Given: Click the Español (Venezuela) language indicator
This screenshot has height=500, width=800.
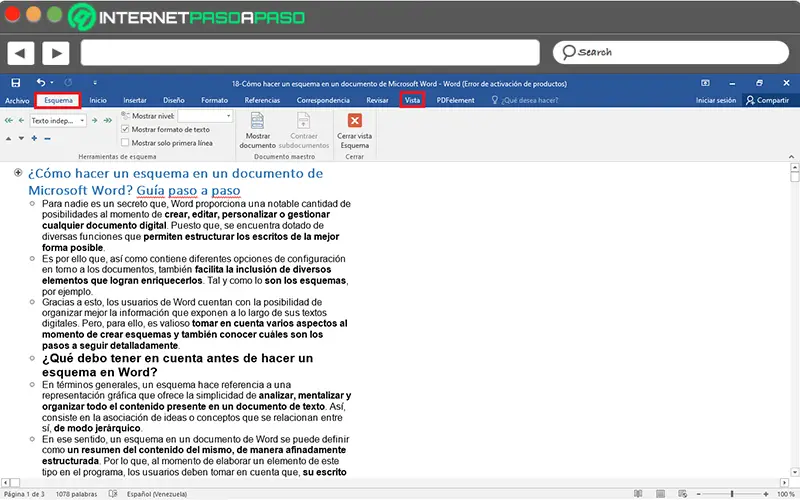Looking at the screenshot, I should (x=157, y=494).
